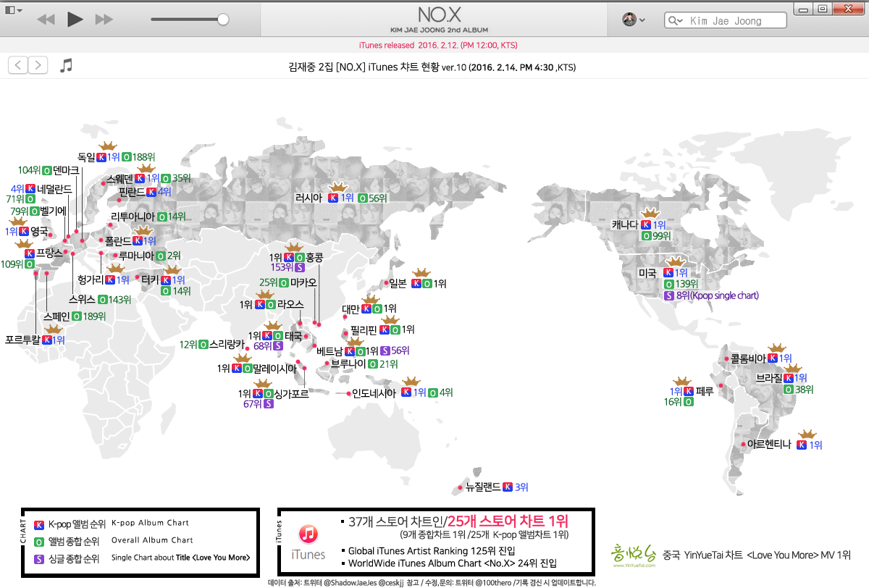Select the 일본 country label
The image size is (869, 588).
(x=398, y=283)
